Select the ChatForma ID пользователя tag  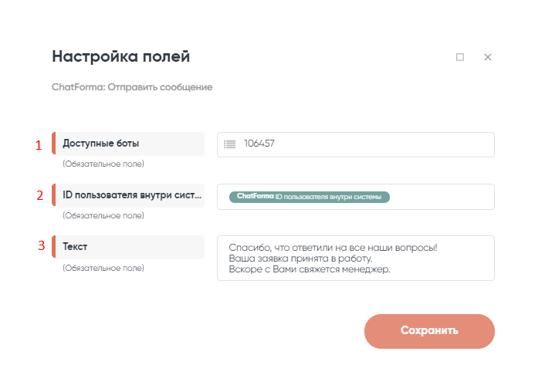(310, 197)
